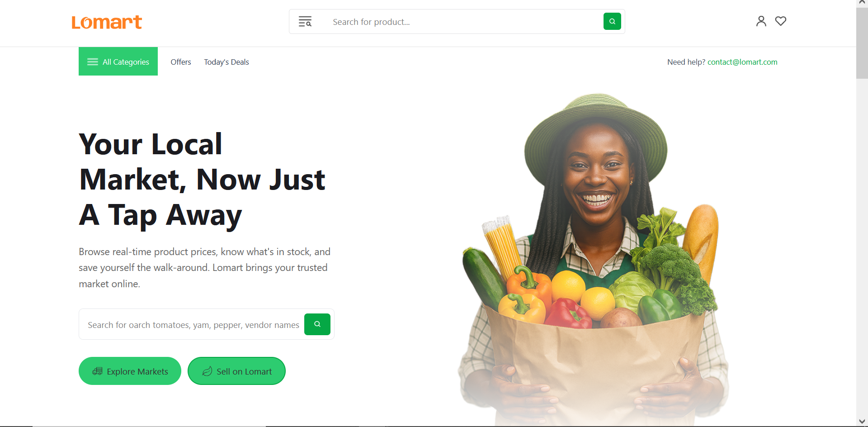Open the category filter icon in search bar
Image resolution: width=868 pixels, height=427 pixels.
pos(305,22)
